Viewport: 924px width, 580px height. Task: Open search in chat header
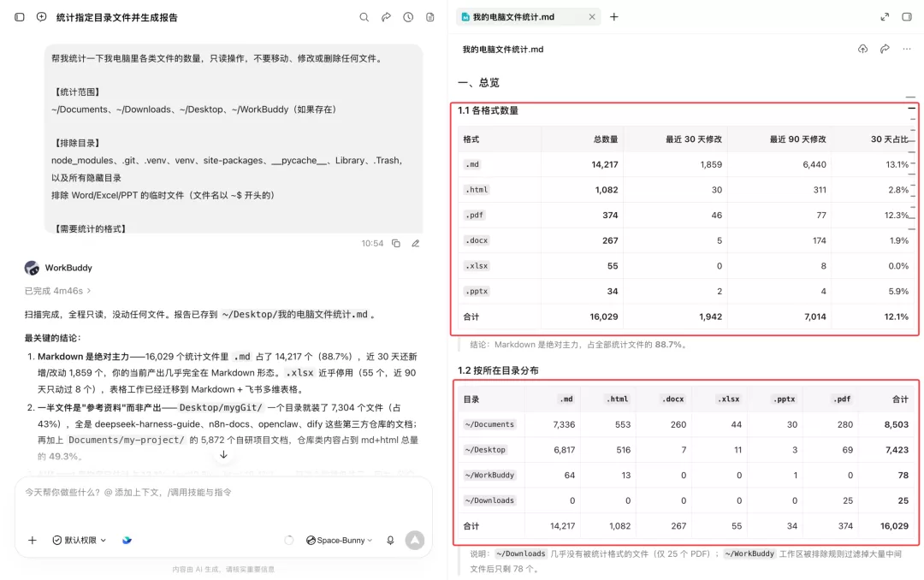tap(364, 17)
